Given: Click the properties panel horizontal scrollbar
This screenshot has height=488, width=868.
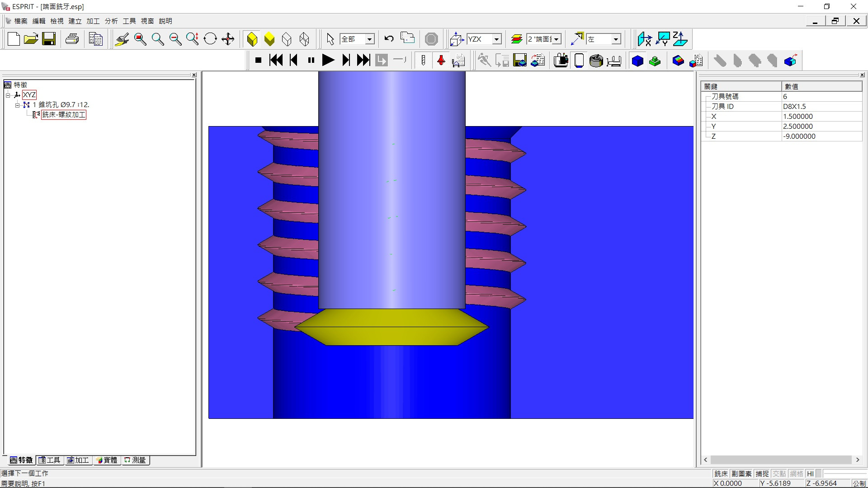Looking at the screenshot, I should coord(781,460).
